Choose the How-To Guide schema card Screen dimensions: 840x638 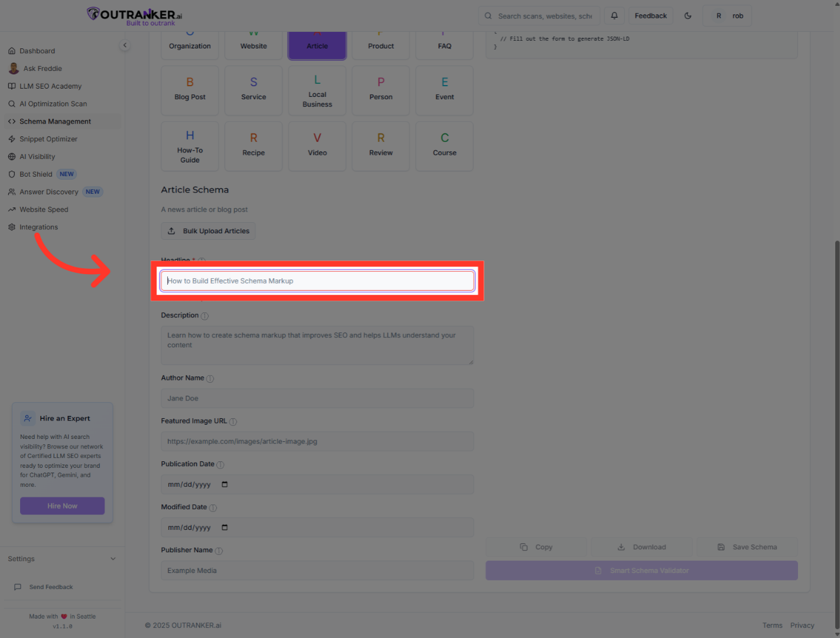pyautogui.click(x=190, y=147)
